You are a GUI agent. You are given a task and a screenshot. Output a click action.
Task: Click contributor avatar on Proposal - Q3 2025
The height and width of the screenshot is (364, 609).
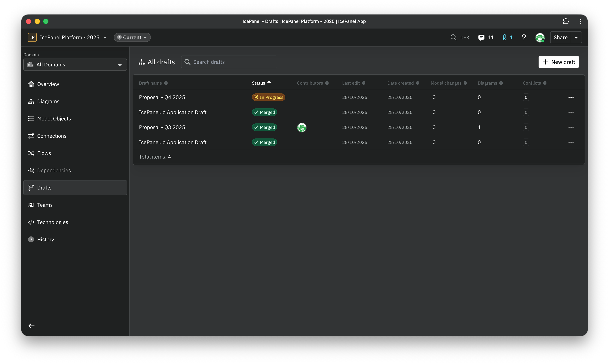[301, 127]
